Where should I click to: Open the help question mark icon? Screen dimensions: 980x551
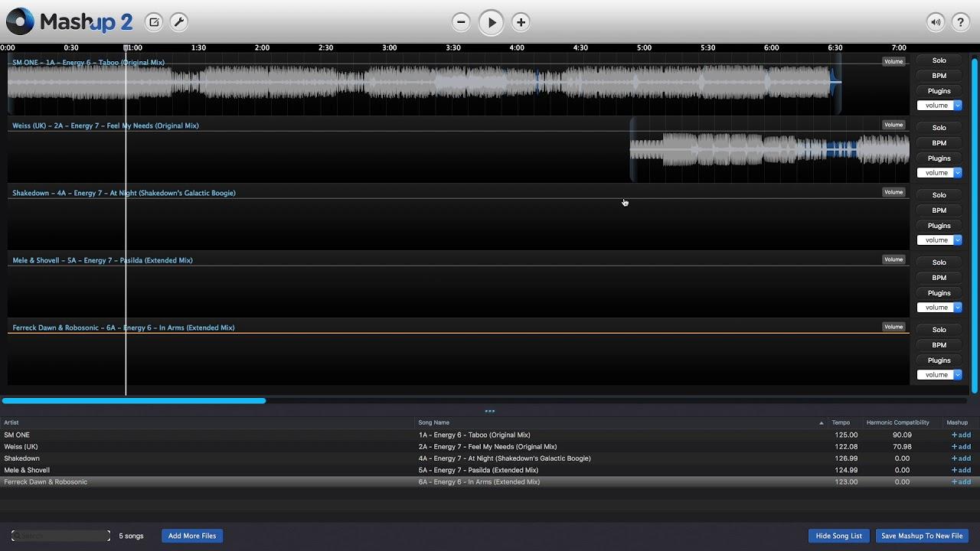click(960, 22)
